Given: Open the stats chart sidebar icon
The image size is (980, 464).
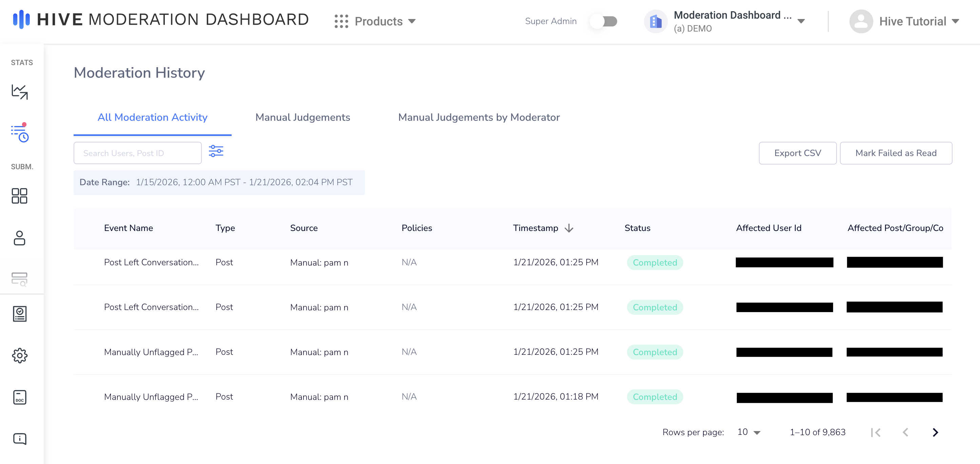Looking at the screenshot, I should [19, 92].
